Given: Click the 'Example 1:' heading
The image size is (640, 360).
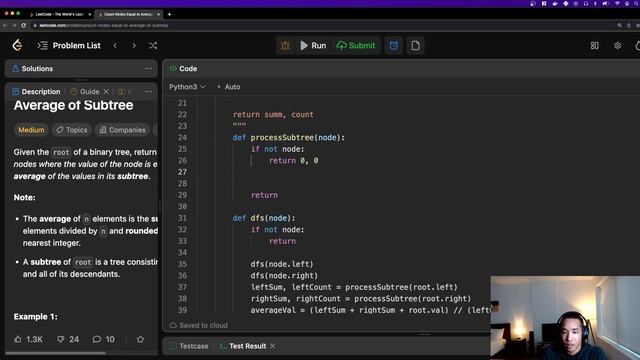Looking at the screenshot, I should [36, 316].
